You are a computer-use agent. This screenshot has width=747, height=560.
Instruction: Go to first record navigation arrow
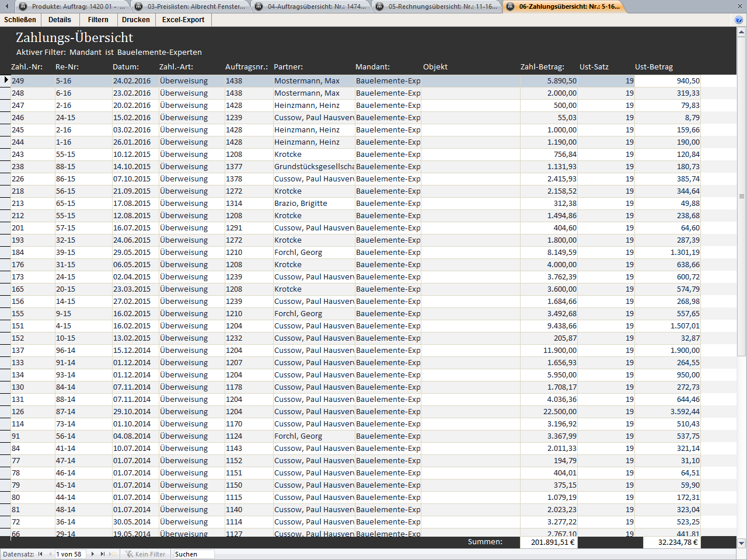pyautogui.click(x=40, y=554)
